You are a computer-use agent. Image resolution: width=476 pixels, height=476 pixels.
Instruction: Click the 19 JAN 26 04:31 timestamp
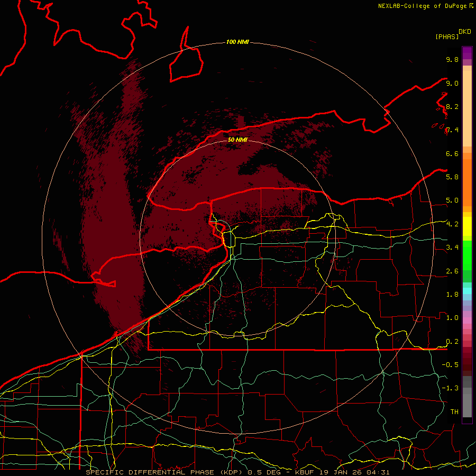(x=354, y=472)
